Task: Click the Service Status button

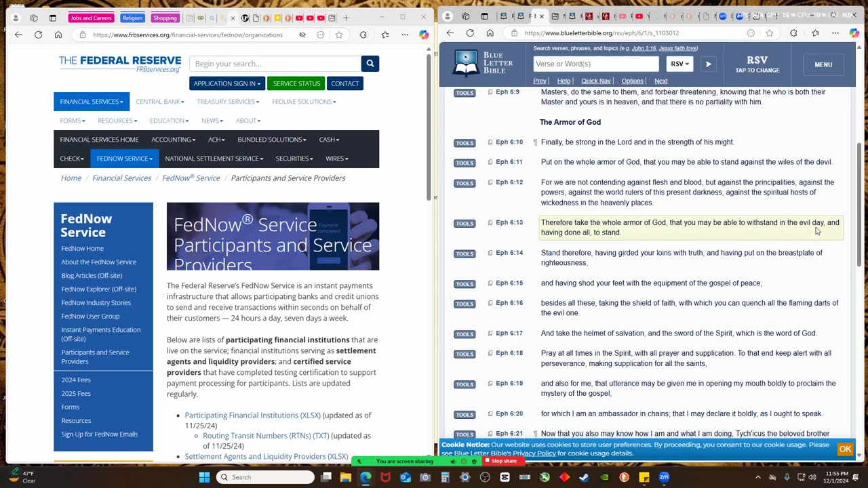Action: [296, 83]
